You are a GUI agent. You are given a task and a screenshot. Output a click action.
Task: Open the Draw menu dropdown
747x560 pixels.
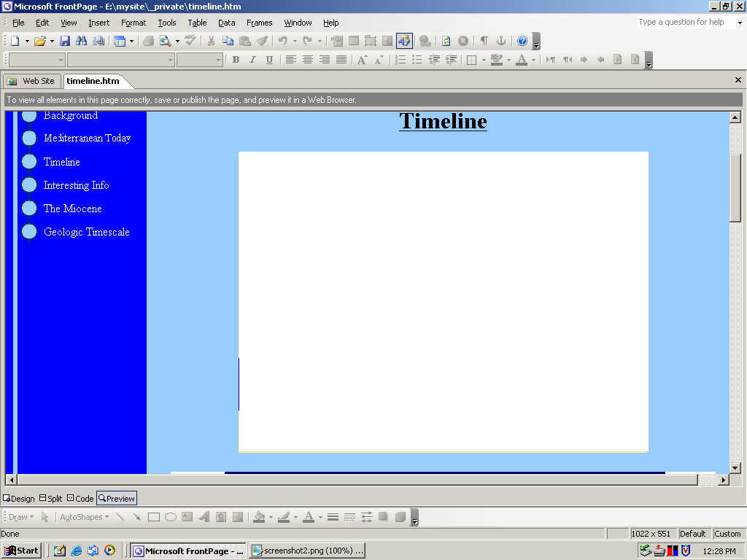(21, 517)
